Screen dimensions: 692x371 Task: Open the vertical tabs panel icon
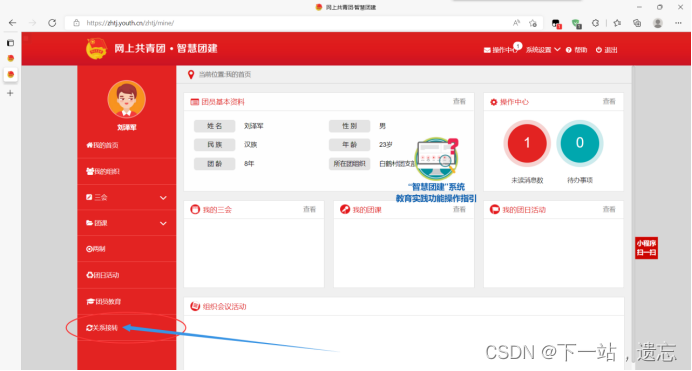[11, 43]
